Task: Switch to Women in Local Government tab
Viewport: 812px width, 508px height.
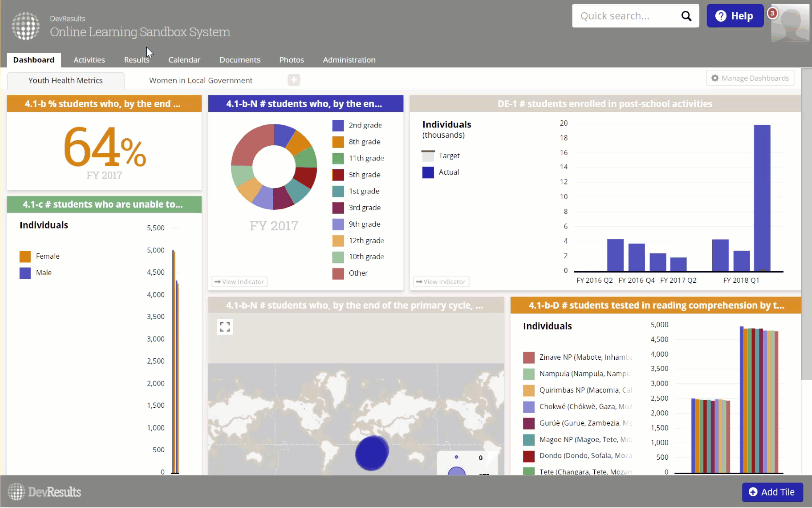Action: point(200,80)
